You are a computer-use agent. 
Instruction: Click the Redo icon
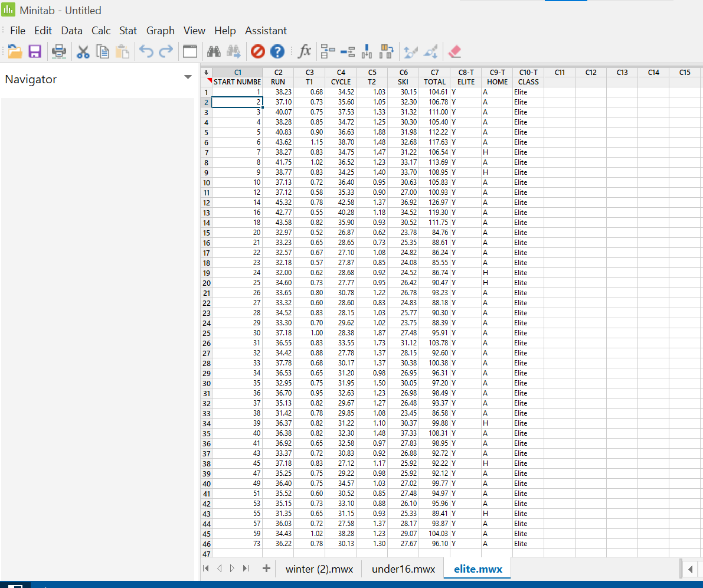pyautogui.click(x=165, y=51)
